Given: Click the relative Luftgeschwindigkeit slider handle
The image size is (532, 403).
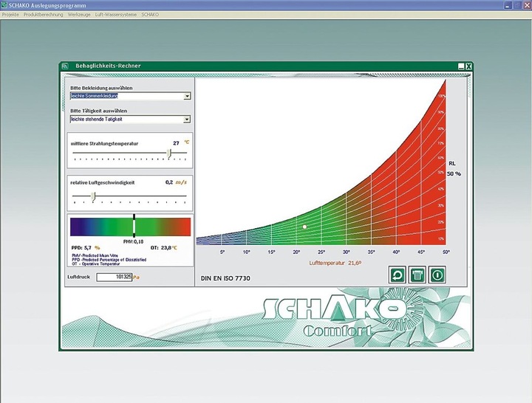Looking at the screenshot, I should click(92, 196).
